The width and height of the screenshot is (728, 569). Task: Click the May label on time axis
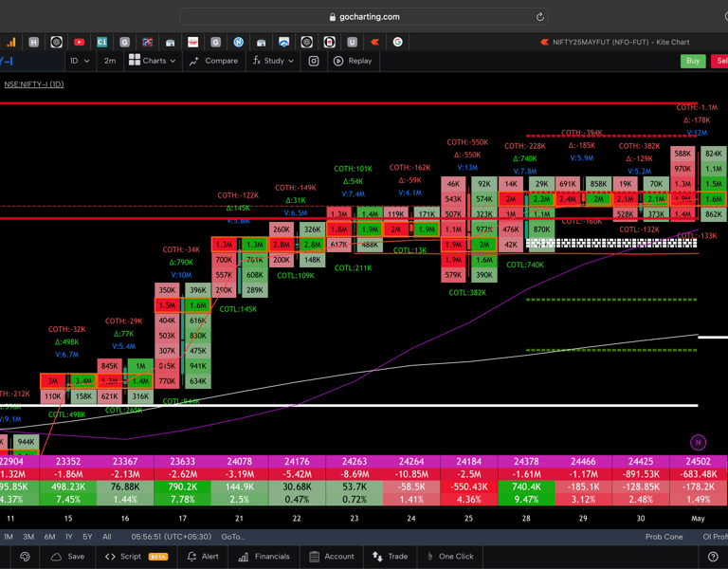pos(698,519)
